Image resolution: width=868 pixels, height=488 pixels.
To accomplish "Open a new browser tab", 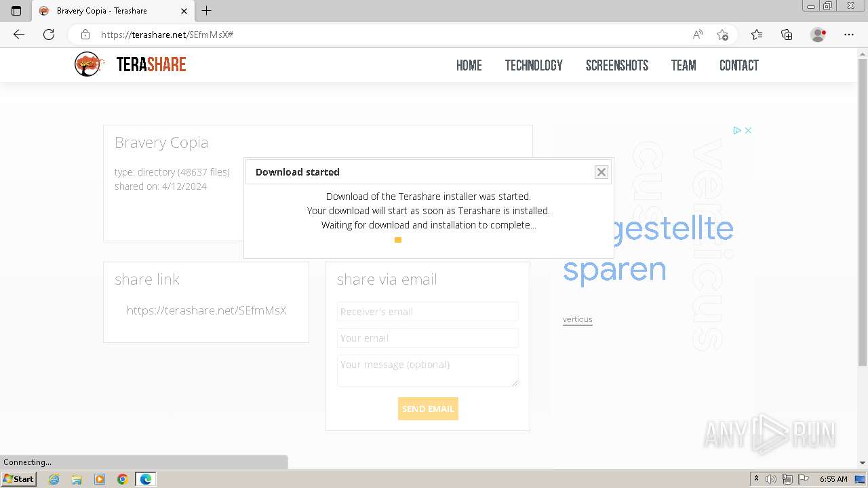I will pos(207,11).
